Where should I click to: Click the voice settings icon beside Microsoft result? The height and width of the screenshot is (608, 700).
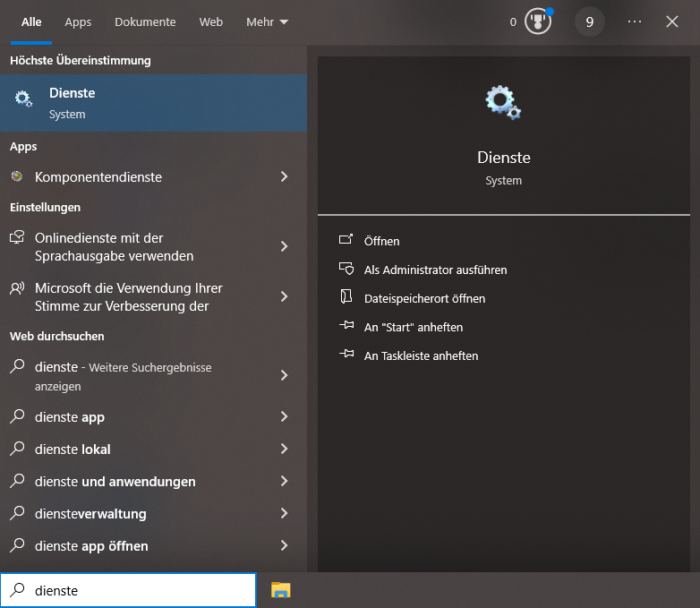point(17,288)
